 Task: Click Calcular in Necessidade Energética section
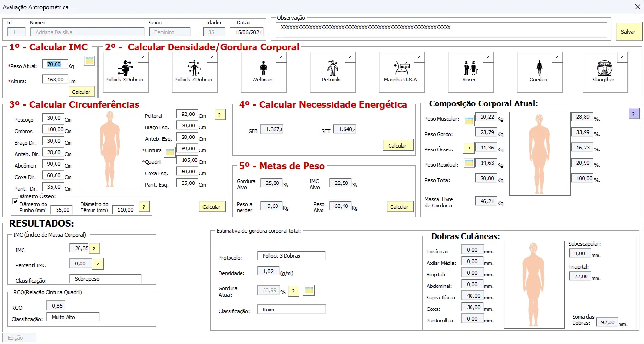coord(397,146)
